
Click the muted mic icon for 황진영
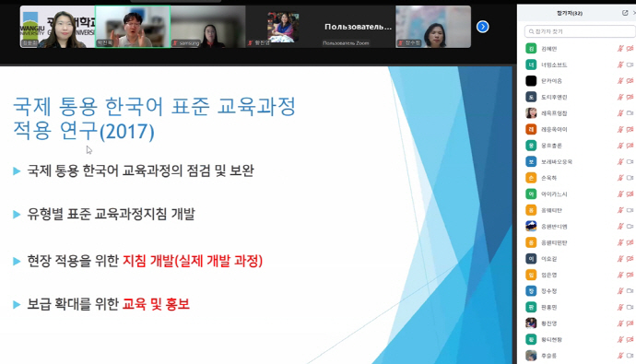coord(620,323)
